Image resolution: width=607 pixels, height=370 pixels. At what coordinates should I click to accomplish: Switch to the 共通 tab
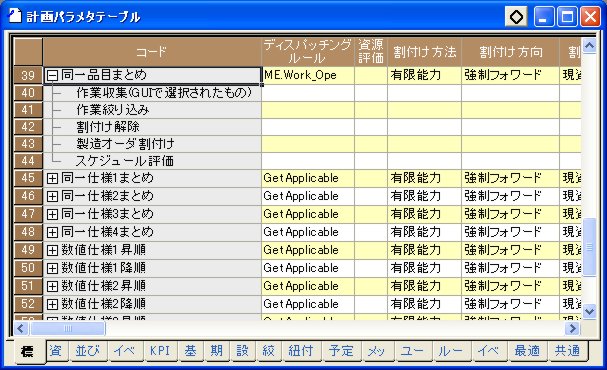click(x=567, y=351)
